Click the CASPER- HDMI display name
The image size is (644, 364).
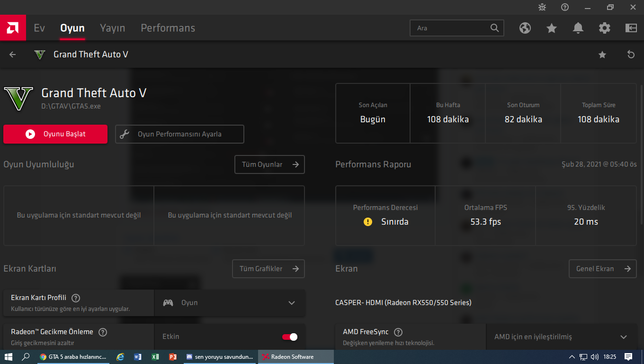(x=403, y=302)
